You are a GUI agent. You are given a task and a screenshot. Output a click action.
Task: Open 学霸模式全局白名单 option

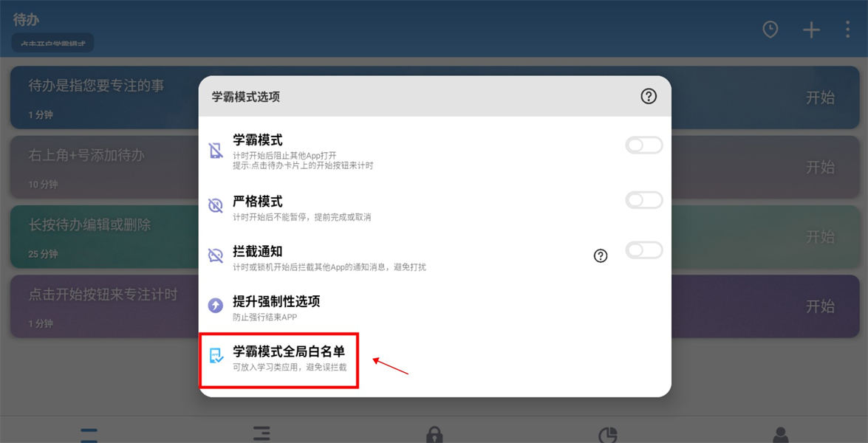279,360
